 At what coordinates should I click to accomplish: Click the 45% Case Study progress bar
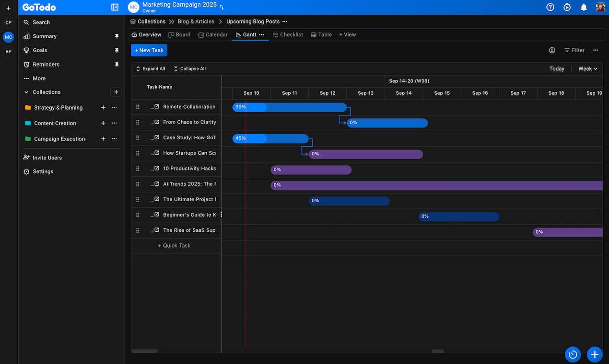point(270,138)
